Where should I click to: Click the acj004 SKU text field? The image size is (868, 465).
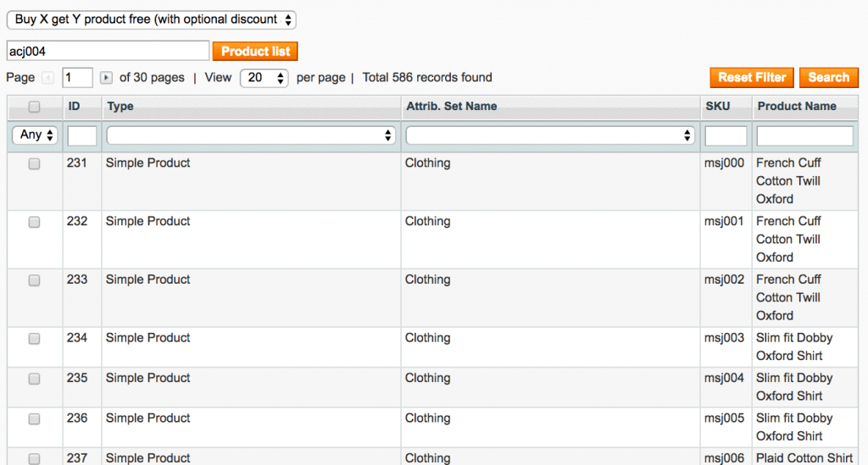tap(108, 51)
